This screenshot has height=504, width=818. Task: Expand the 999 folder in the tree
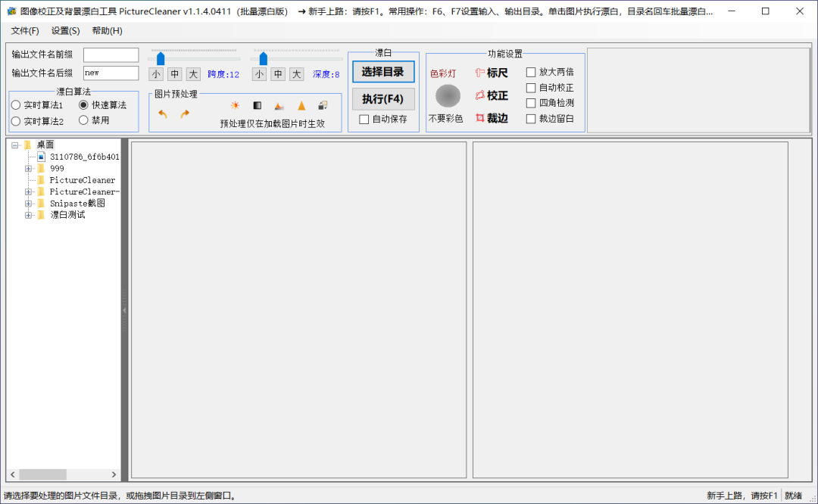(29, 169)
